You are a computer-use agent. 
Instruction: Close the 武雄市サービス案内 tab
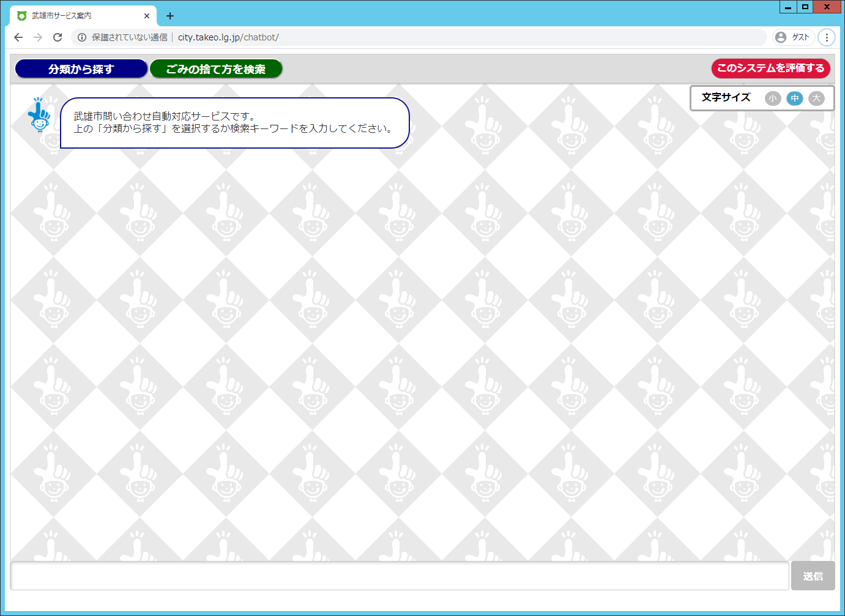[147, 16]
